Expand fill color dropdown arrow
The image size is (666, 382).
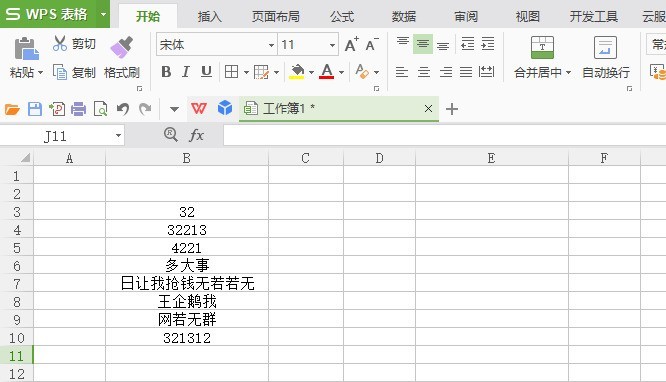pos(311,72)
